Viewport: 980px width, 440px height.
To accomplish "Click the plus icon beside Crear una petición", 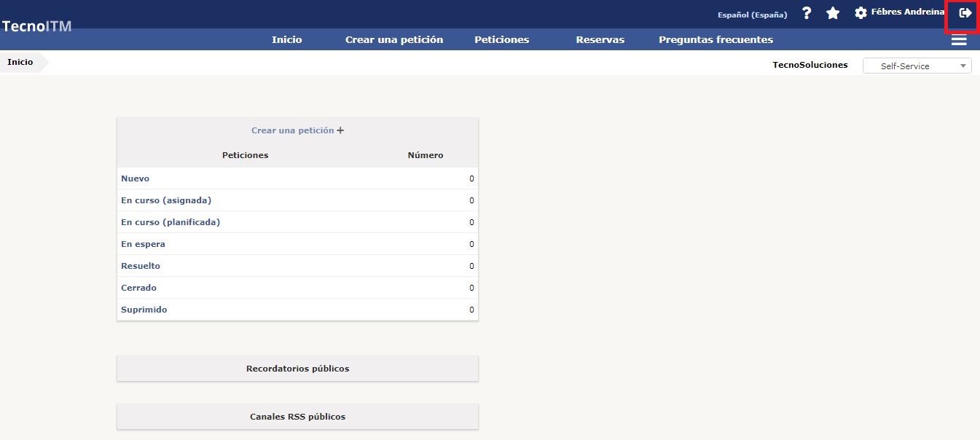I will (340, 130).
